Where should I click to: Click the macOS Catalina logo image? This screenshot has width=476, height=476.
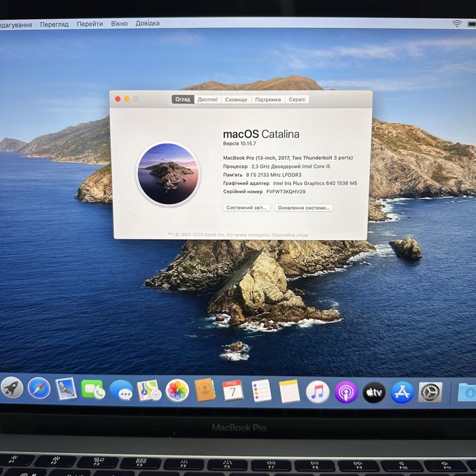[x=168, y=174]
